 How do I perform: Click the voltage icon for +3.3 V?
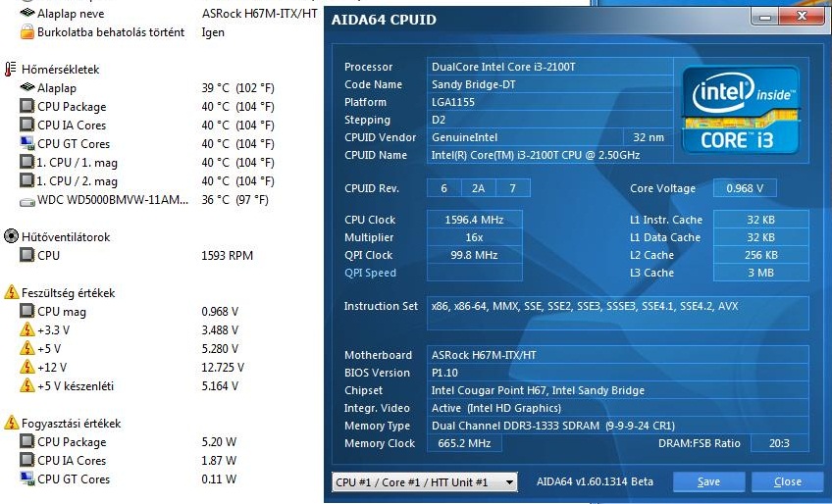click(27, 329)
